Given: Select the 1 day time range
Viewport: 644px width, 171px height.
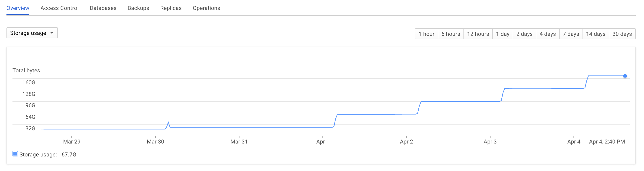Looking at the screenshot, I should tap(503, 34).
